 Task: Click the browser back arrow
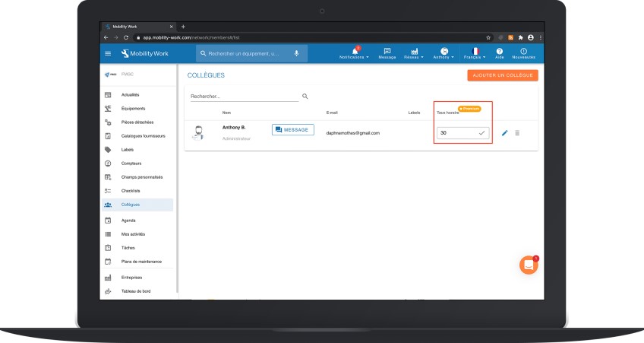106,37
